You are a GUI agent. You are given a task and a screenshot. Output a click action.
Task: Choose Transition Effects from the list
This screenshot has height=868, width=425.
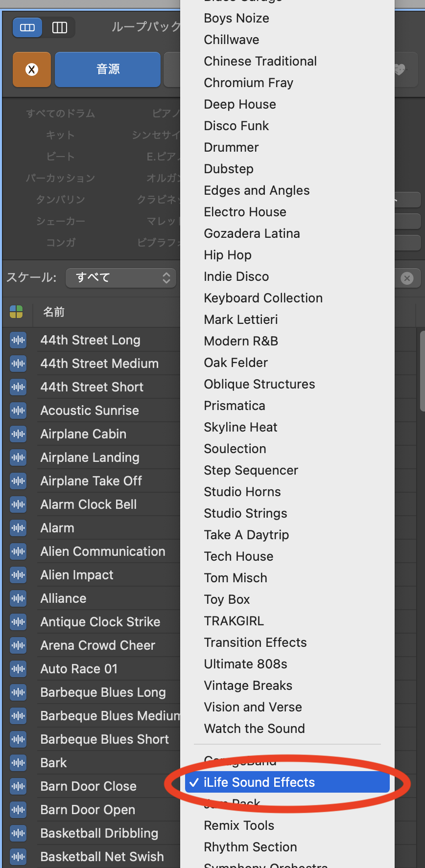pos(255,642)
